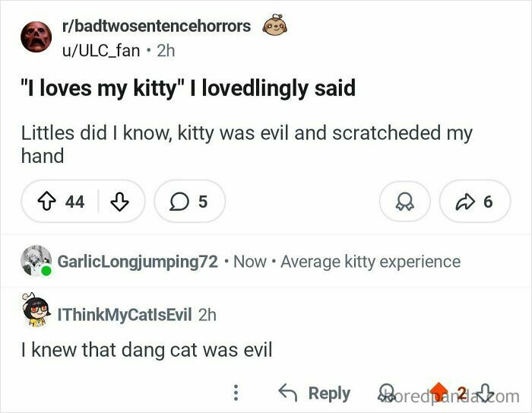The width and height of the screenshot is (532, 413).
Task: Give an award to the post
Action: click(x=404, y=202)
